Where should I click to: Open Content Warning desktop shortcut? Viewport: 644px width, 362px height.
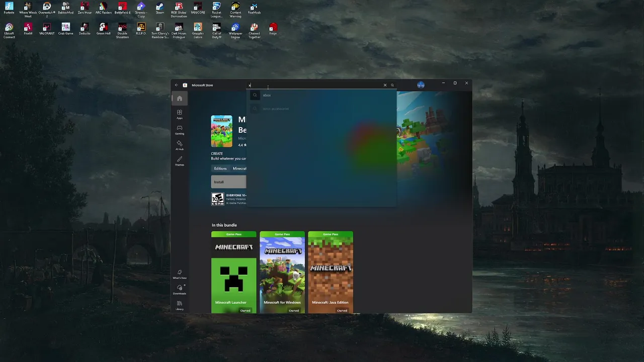point(235,10)
